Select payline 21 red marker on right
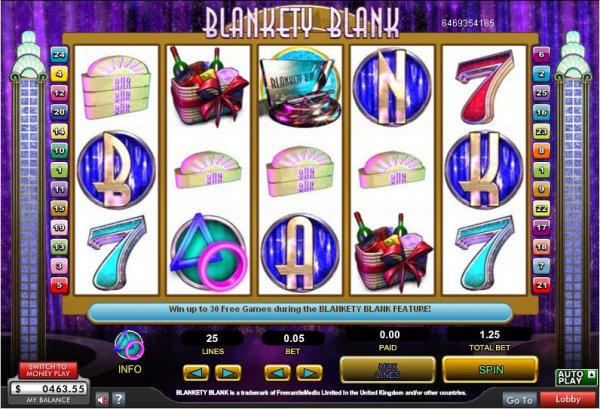The image size is (600, 409). click(x=541, y=285)
